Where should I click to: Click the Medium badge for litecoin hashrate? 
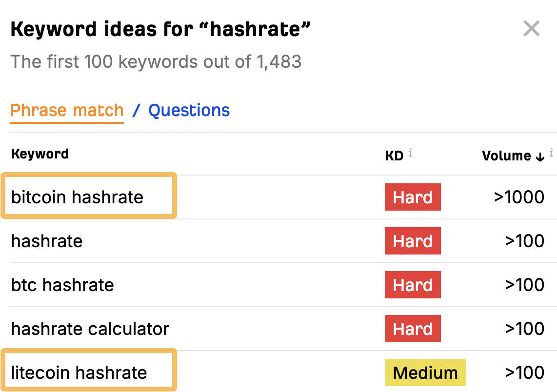[x=425, y=372]
